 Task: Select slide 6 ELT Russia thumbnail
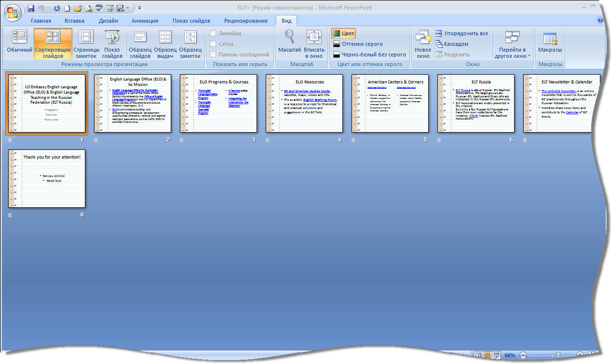tap(476, 103)
